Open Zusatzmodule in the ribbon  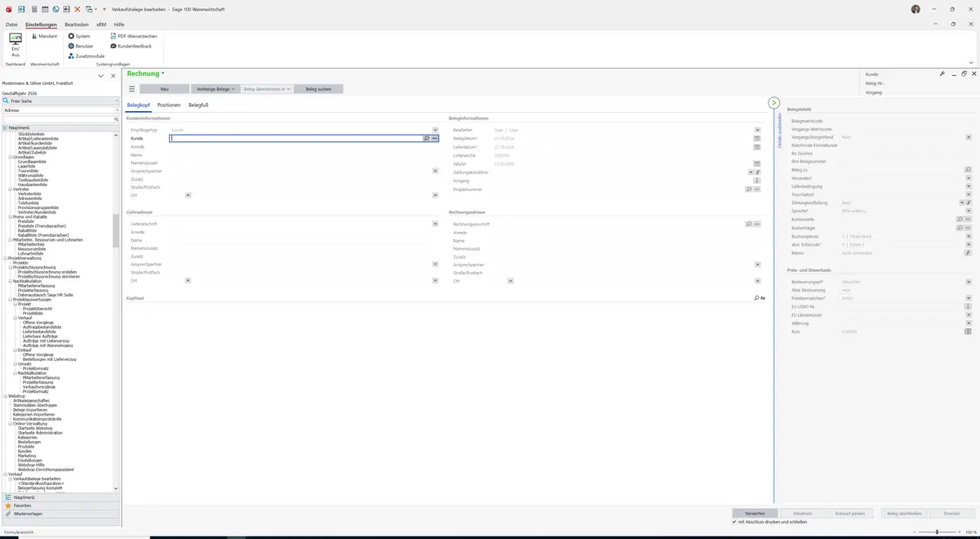[x=86, y=56]
